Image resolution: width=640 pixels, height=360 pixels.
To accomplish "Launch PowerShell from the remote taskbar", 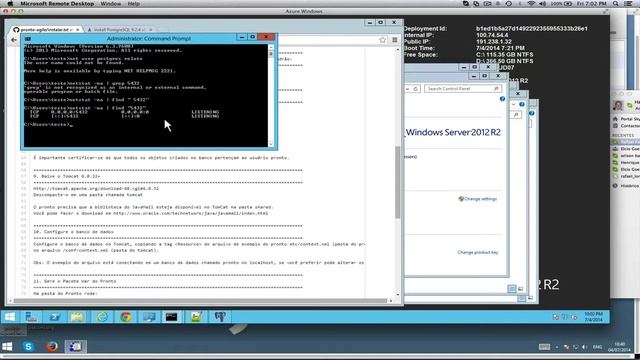I will [x=55, y=317].
